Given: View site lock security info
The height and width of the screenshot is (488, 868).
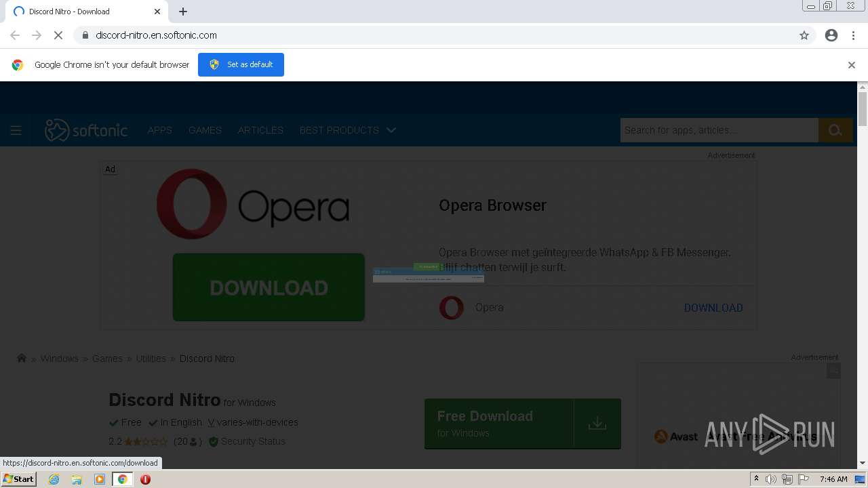Looking at the screenshot, I should point(85,35).
